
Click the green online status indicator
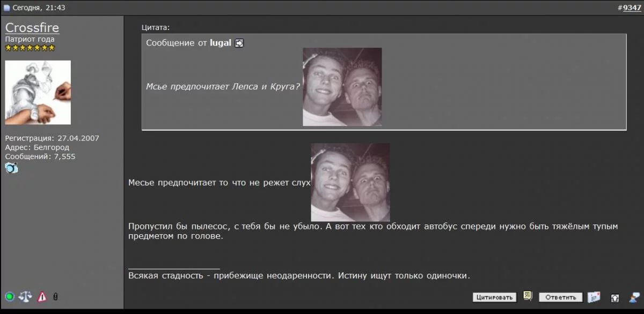[10, 296]
